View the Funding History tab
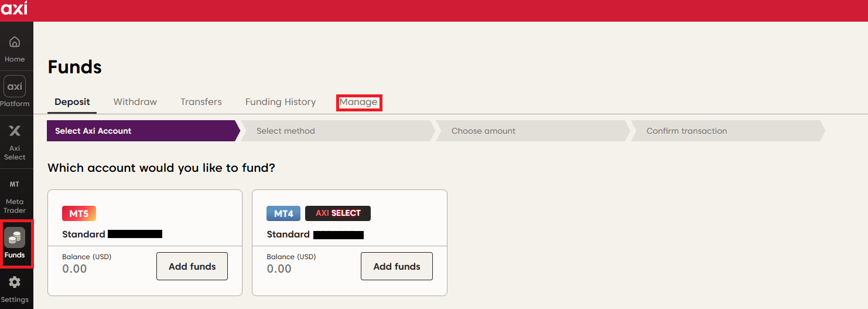The image size is (868, 309). click(281, 102)
